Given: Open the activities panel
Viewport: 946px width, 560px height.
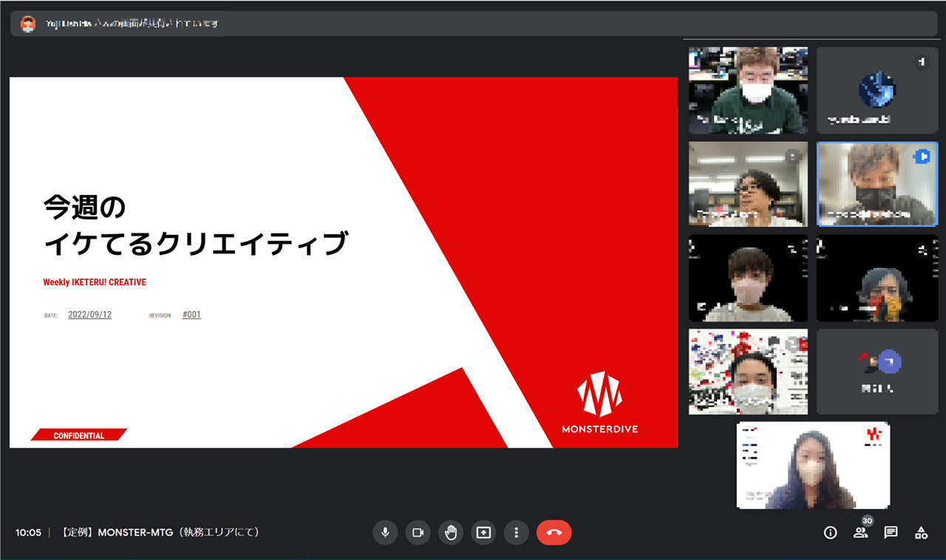Looking at the screenshot, I should point(921,532).
